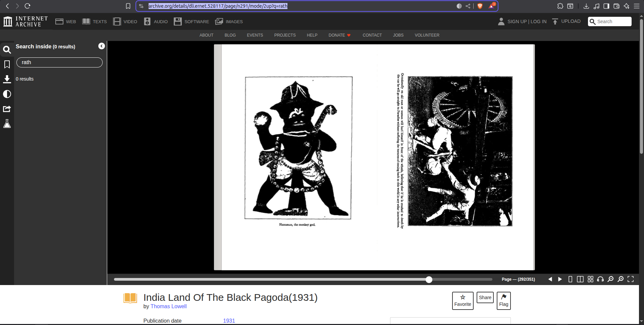Reload the page with the refresh icon
Screen dimensions: 644x325
28,6
